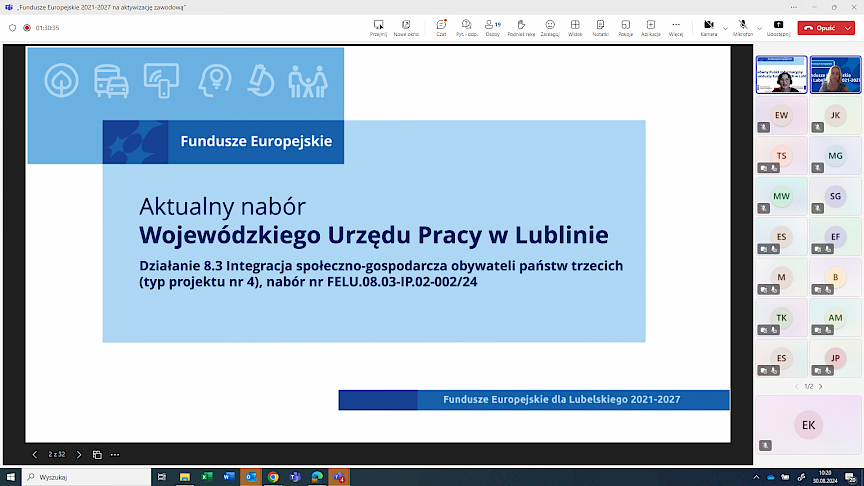Image resolution: width=864 pixels, height=486 pixels.
Task: Go to next slide
Action: tap(79, 455)
